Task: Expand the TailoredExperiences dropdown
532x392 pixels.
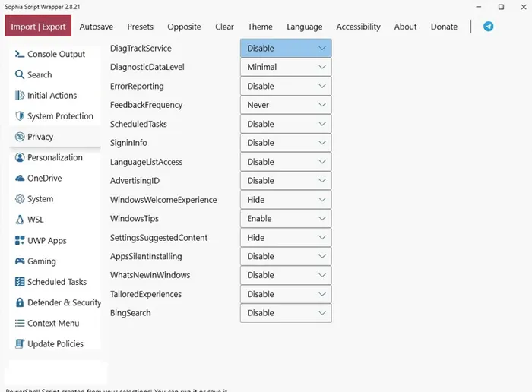Action: pyautogui.click(x=286, y=294)
